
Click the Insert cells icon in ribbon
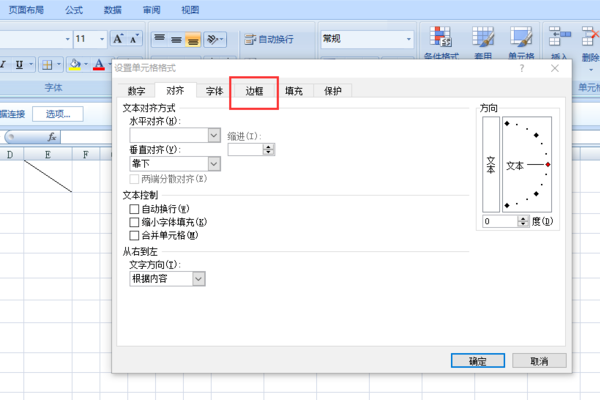[x=559, y=37]
